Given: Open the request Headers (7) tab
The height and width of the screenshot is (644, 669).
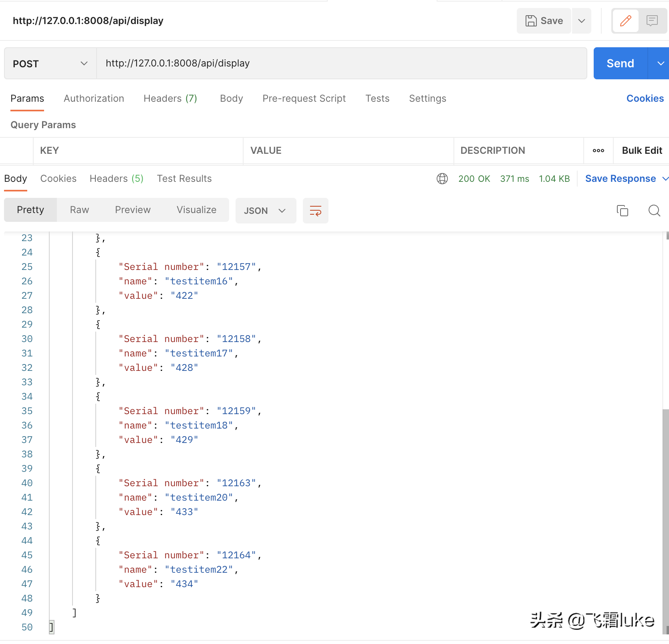Looking at the screenshot, I should tap(170, 99).
